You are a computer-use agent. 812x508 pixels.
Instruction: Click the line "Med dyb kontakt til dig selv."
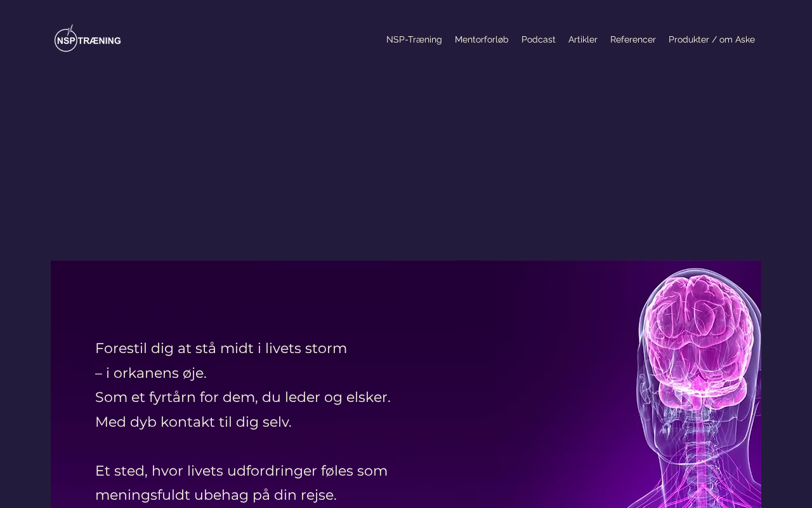tap(193, 422)
